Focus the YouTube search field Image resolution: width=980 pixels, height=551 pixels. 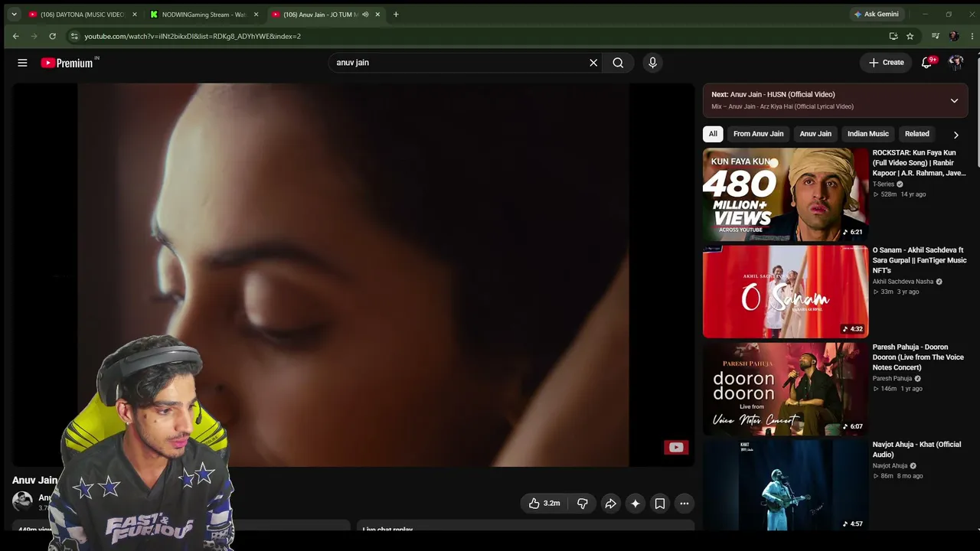[x=458, y=63]
